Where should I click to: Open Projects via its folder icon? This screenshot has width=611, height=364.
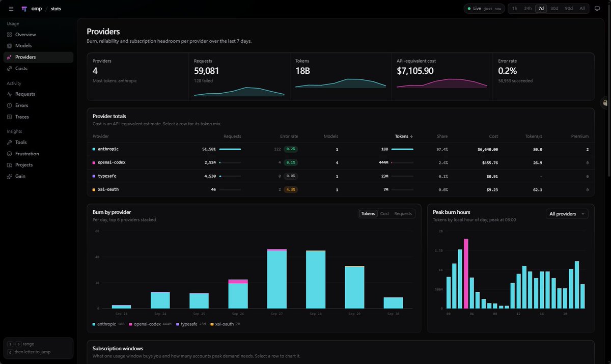[10, 165]
